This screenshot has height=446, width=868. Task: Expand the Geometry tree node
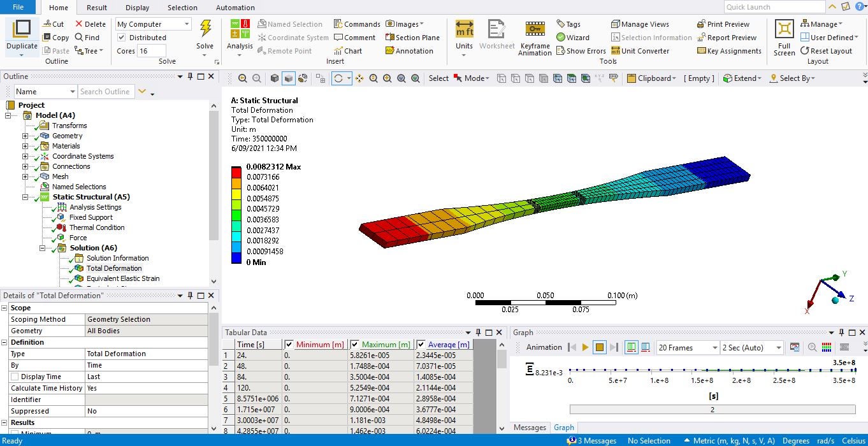tap(25, 136)
